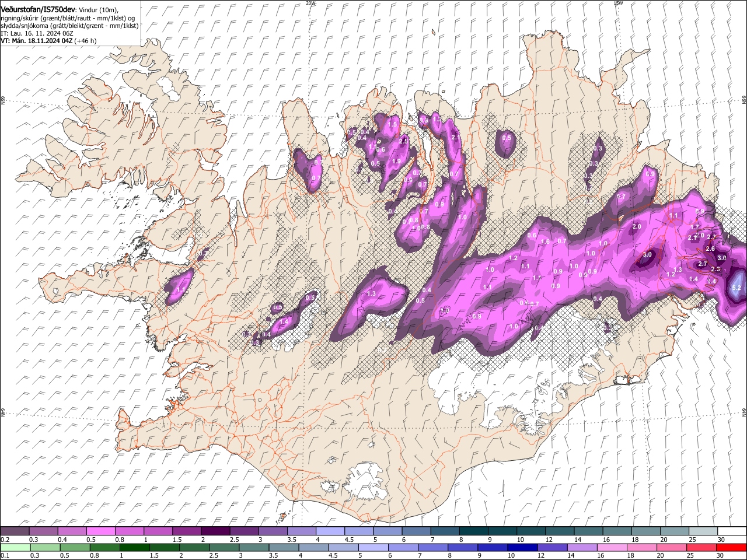Click the '20W' longitude label

(x=310, y=3)
